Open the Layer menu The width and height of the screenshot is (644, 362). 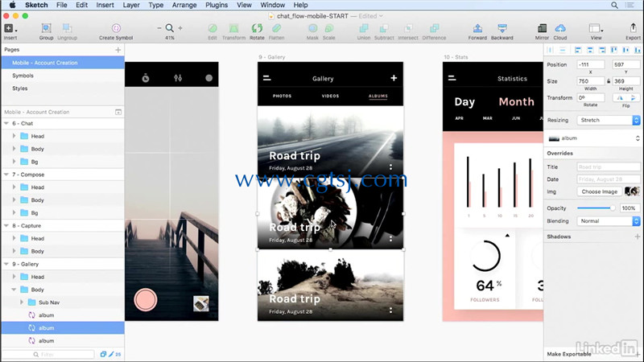[x=131, y=5]
